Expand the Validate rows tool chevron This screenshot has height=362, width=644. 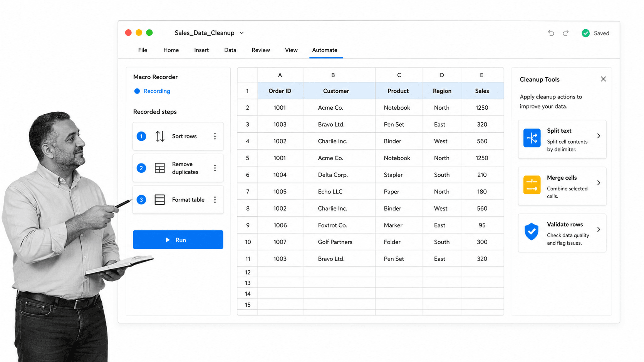click(599, 230)
